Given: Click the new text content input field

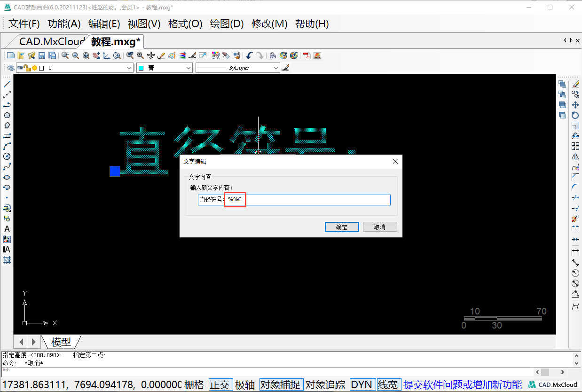Looking at the screenshot, I should click(x=294, y=200).
